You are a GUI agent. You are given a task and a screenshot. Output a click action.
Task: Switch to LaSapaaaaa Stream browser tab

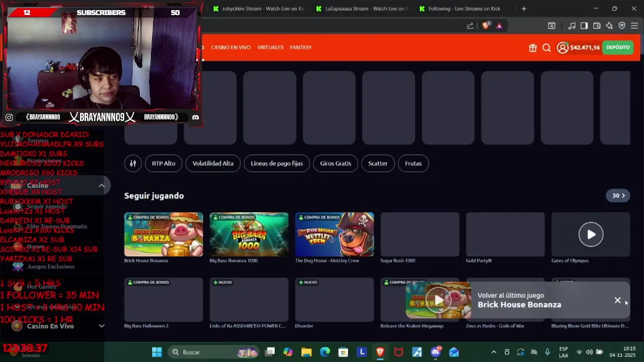click(362, 9)
